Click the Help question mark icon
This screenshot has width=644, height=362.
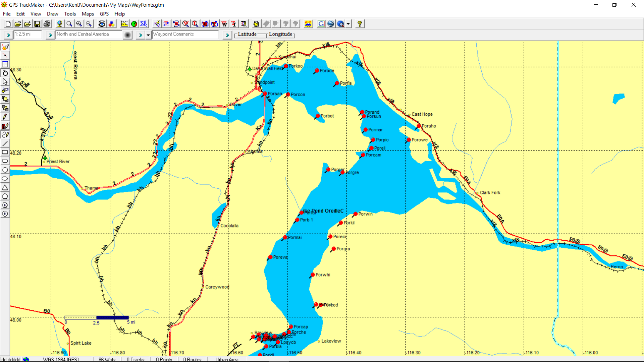pos(360,24)
